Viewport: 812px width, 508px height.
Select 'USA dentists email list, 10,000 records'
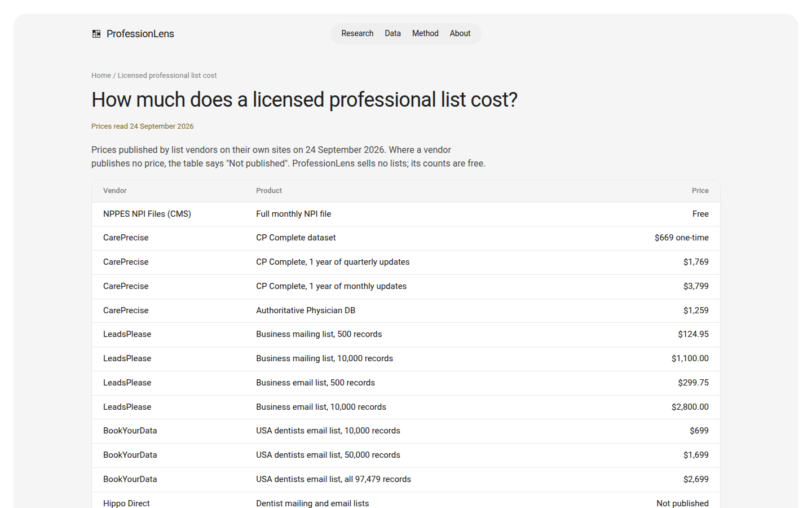(328, 431)
